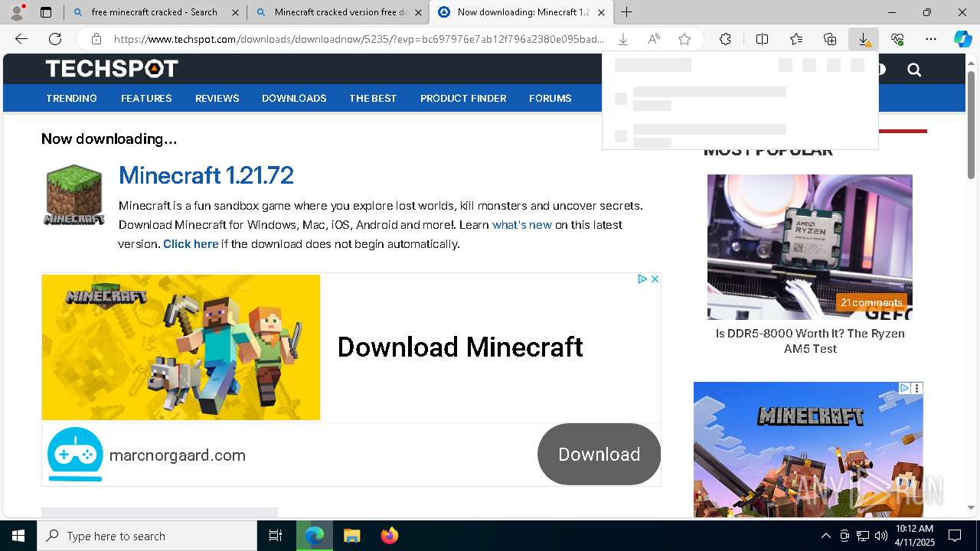
Task: Open '21 comments' badge
Action: [x=871, y=302]
